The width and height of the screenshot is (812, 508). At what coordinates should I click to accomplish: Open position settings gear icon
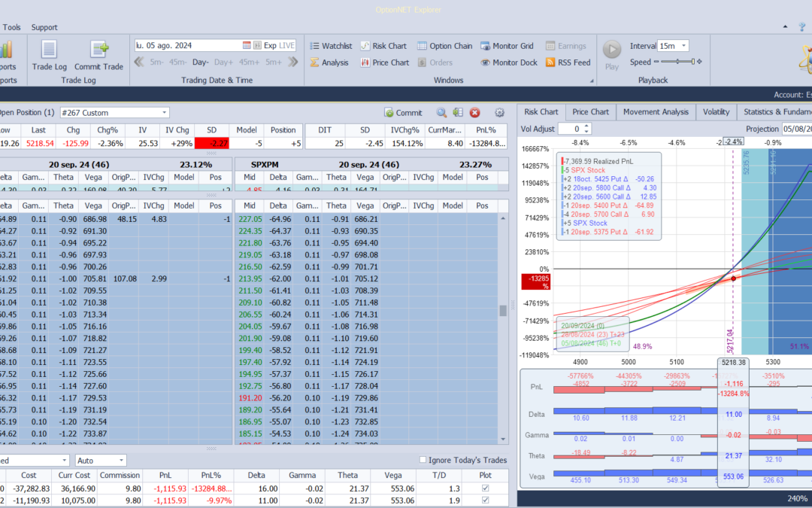coord(499,113)
